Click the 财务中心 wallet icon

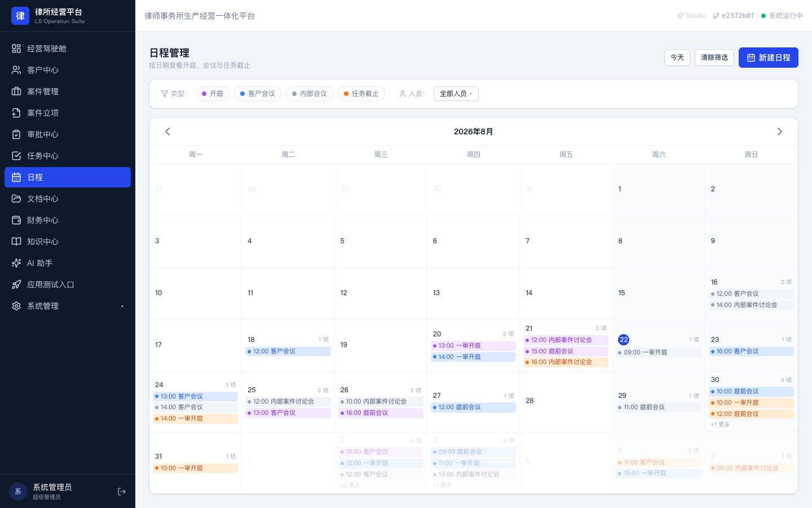click(x=16, y=220)
